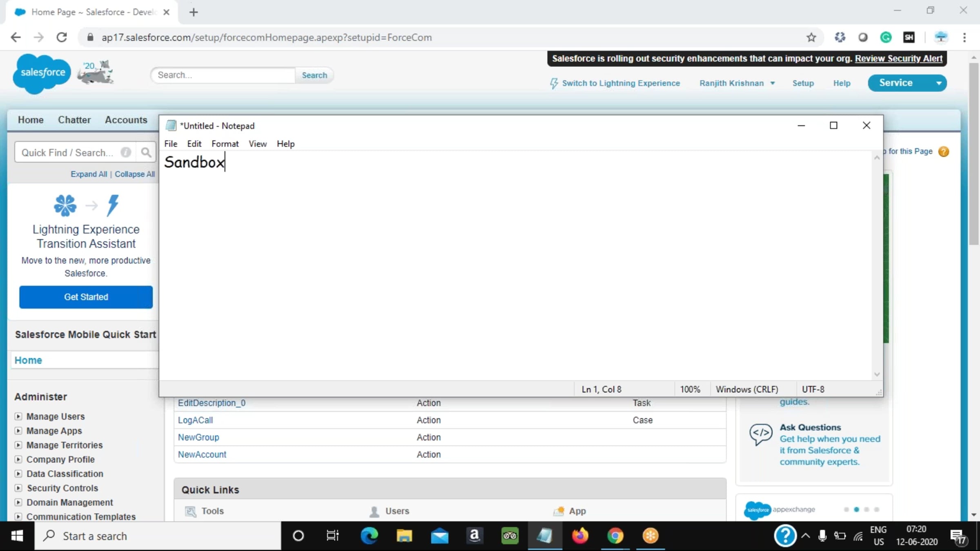Click the AppExchange carousel second dot

(856, 509)
